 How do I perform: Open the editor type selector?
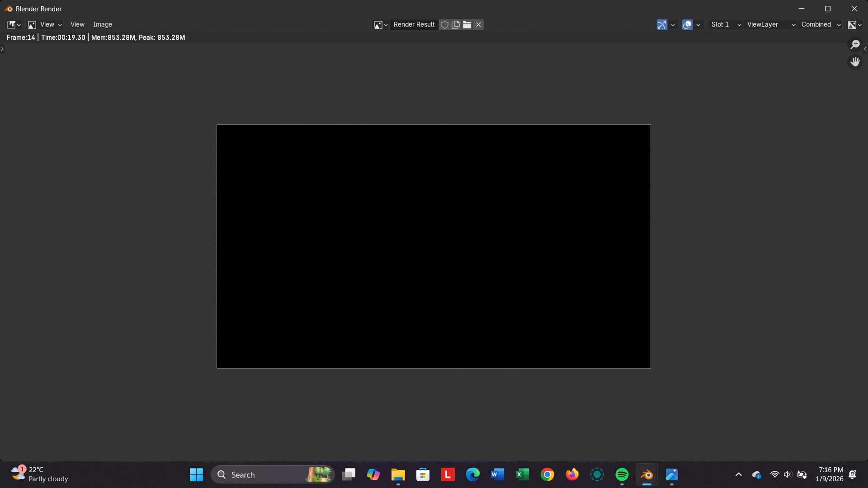[x=14, y=24]
